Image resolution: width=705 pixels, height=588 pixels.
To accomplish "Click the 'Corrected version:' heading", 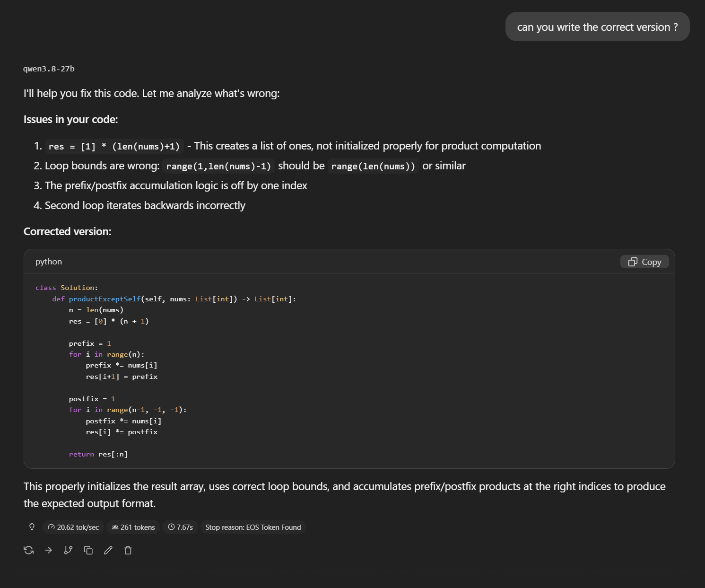I will click(68, 231).
